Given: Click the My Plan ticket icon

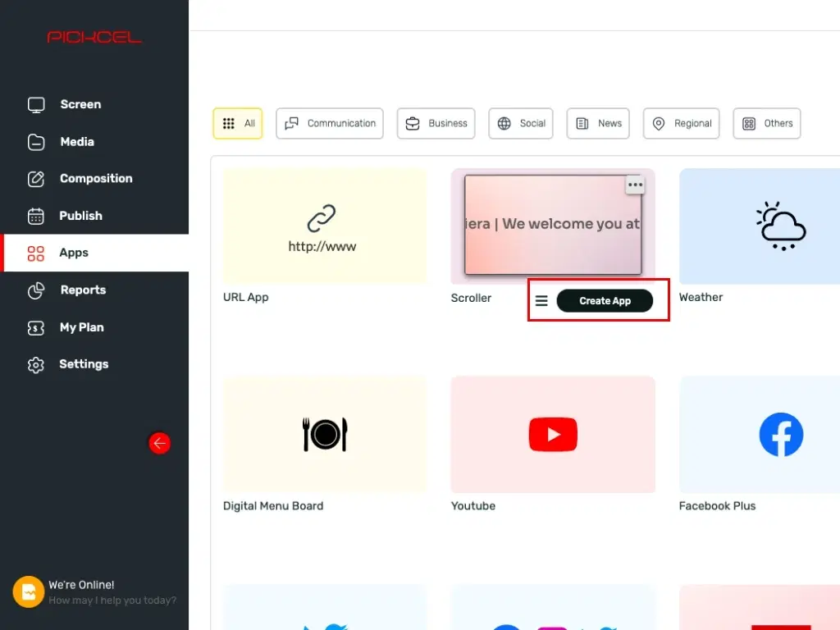Looking at the screenshot, I should coord(36,326).
